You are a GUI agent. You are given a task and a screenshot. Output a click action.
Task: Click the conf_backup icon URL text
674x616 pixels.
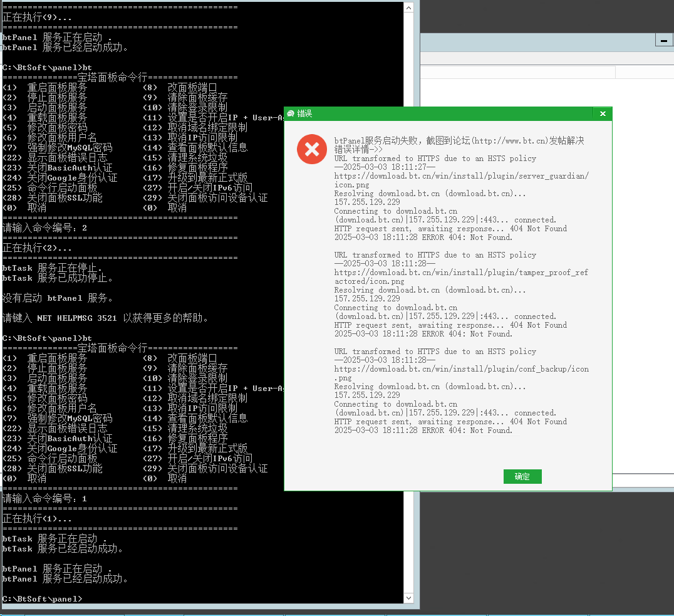point(462,373)
